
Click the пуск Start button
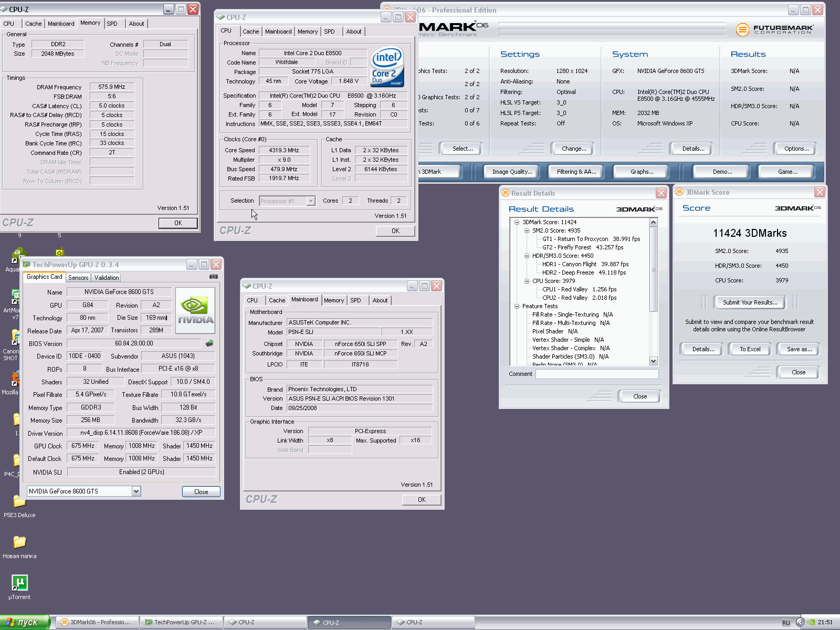[25, 622]
